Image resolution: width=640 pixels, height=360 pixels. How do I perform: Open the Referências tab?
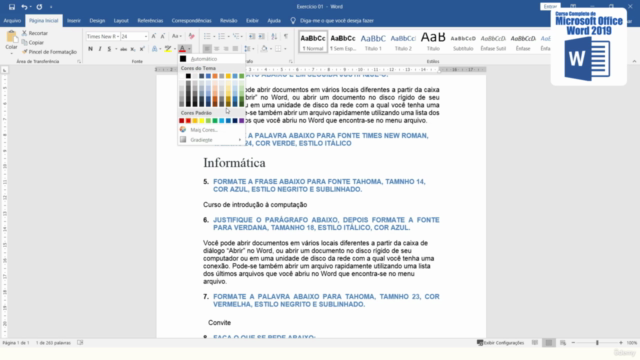150,20
